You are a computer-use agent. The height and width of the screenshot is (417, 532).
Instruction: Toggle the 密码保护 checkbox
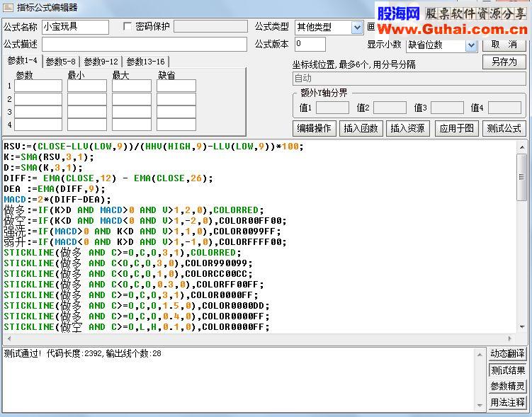click(128, 26)
